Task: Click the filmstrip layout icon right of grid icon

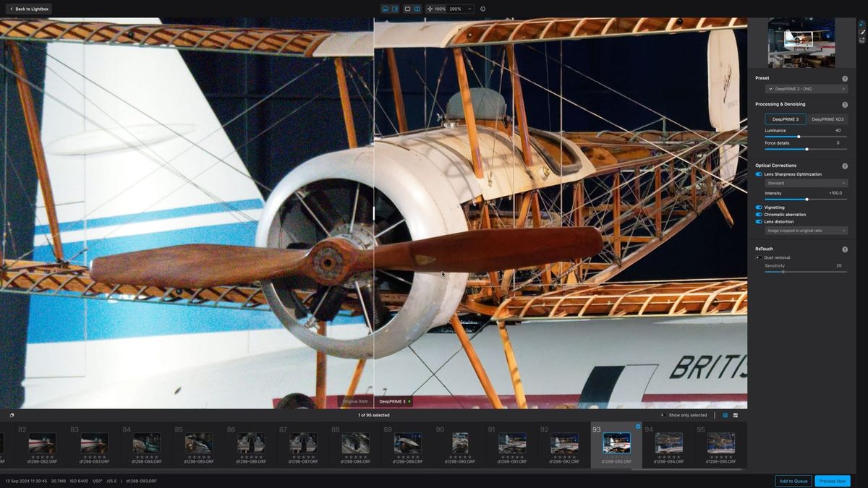Action: coord(736,415)
